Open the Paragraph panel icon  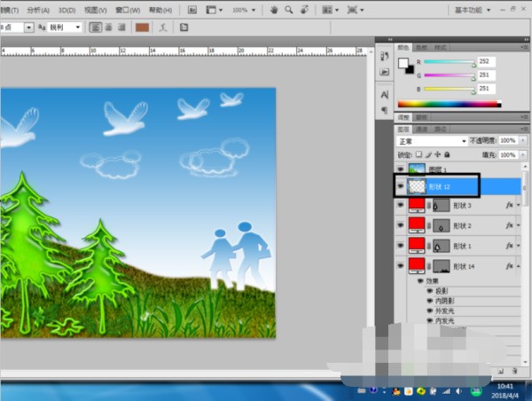[x=385, y=109]
